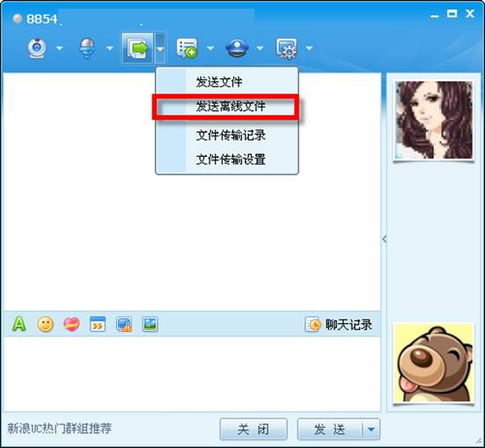Click the add-to-list icon with green plus
Screen dimensions: 485x448
[x=187, y=48]
